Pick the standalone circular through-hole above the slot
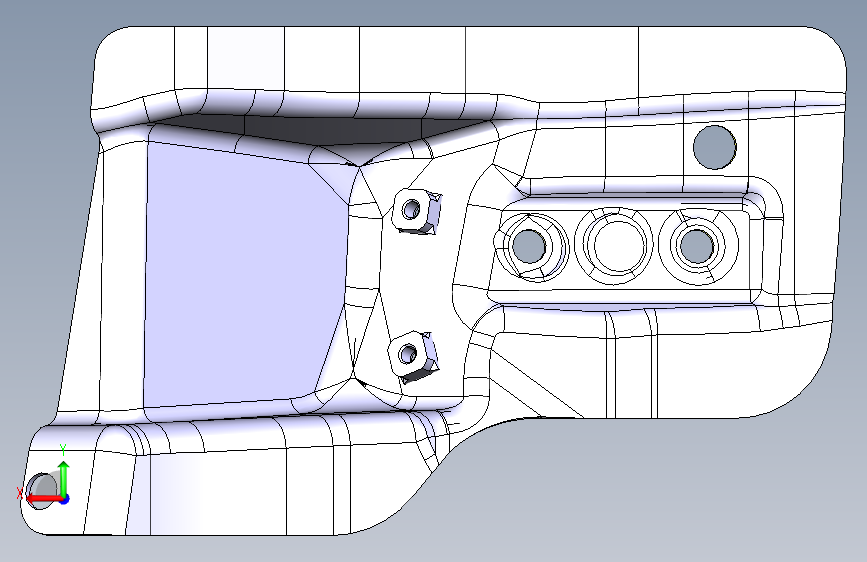This screenshot has width=867, height=562. (x=714, y=147)
